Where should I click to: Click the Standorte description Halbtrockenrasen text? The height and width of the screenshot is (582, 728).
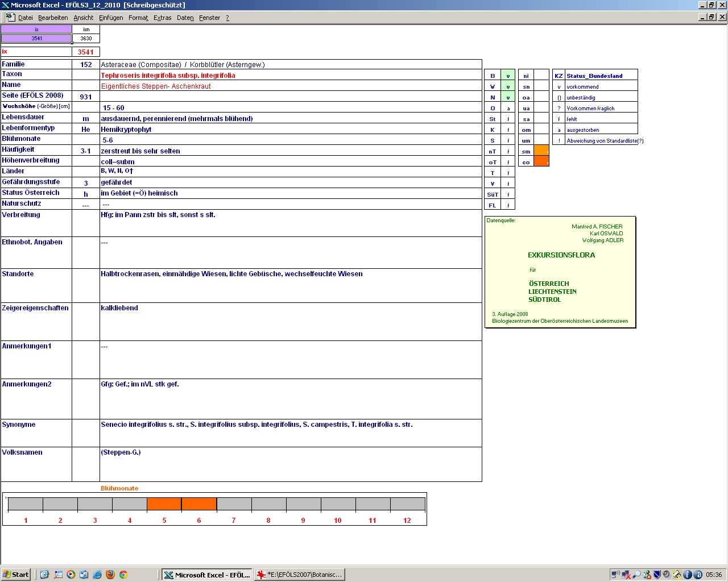pyautogui.click(x=231, y=274)
